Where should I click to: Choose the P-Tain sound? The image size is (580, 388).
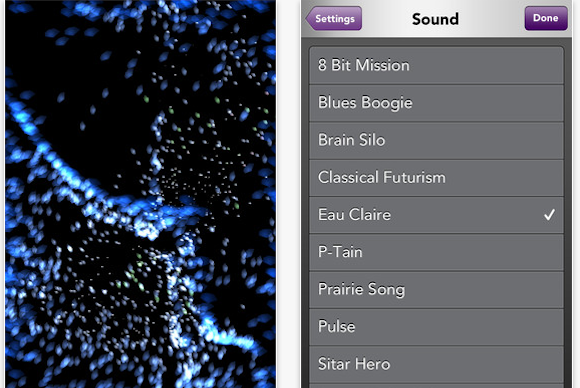tap(436, 252)
